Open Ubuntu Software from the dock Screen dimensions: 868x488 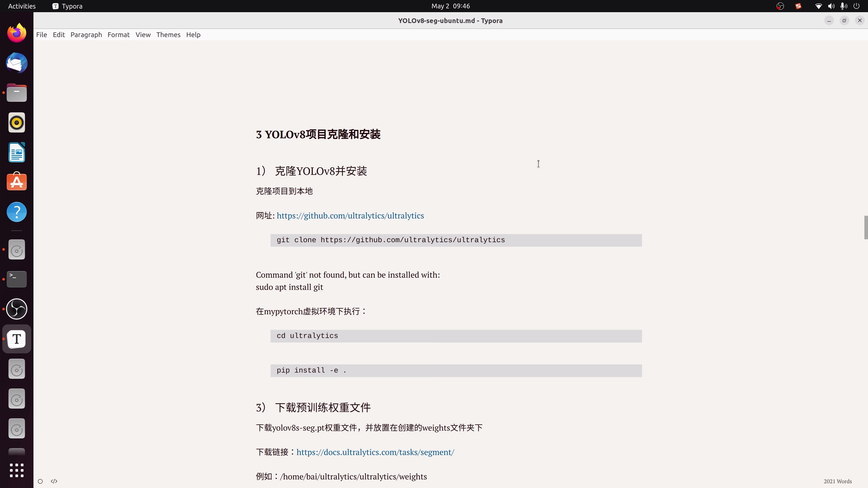[16, 181]
